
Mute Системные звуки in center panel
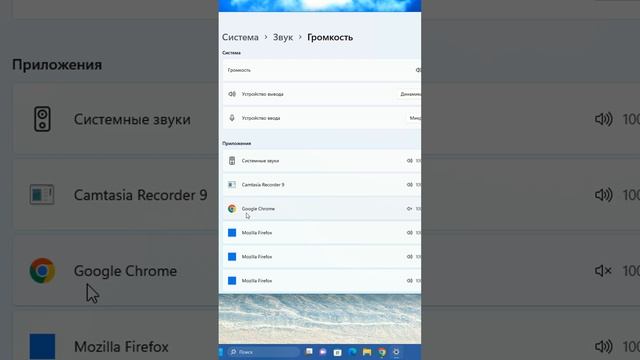409,161
